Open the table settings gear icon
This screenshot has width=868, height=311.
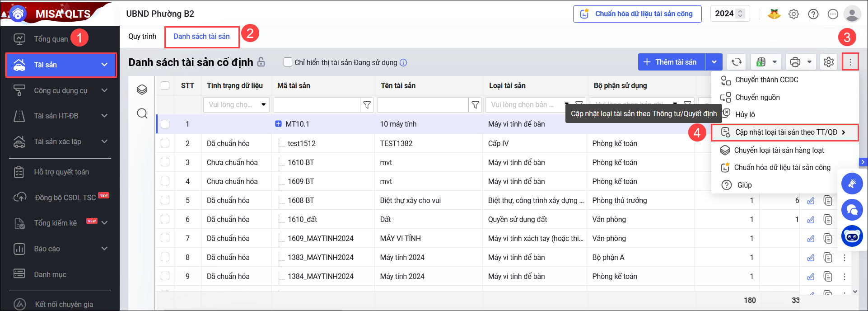(x=828, y=62)
